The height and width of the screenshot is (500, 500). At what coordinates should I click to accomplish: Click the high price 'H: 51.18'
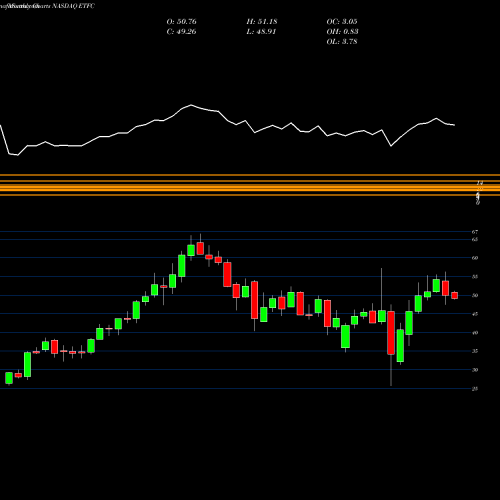pos(262,22)
